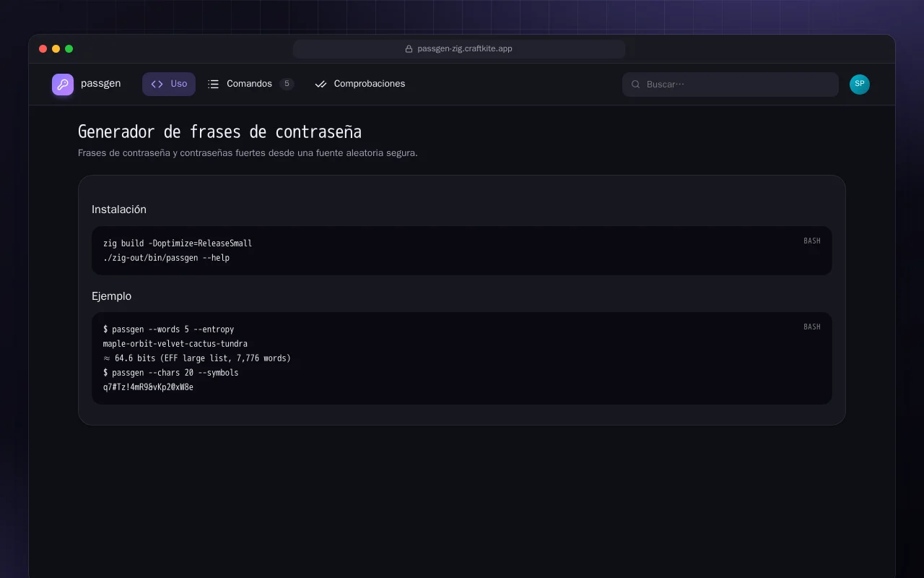
Task: Click the BASH label in Ejemplo block
Action: (812, 327)
